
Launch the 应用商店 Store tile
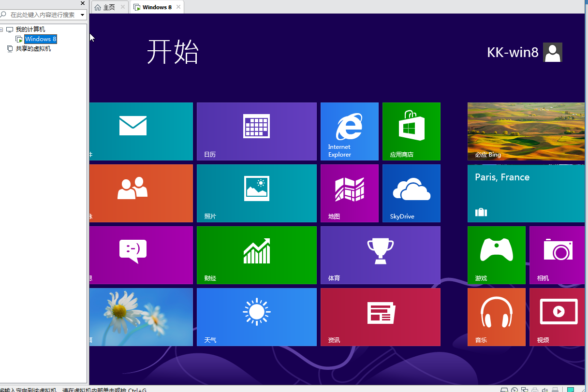tap(411, 131)
